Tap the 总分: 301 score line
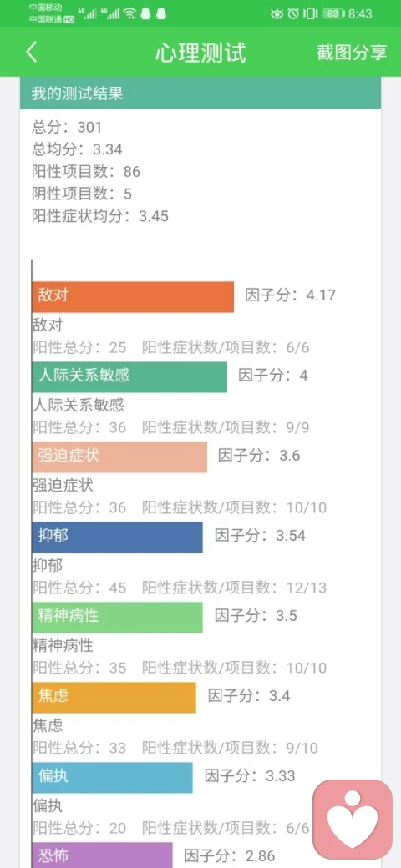 [x=67, y=128]
